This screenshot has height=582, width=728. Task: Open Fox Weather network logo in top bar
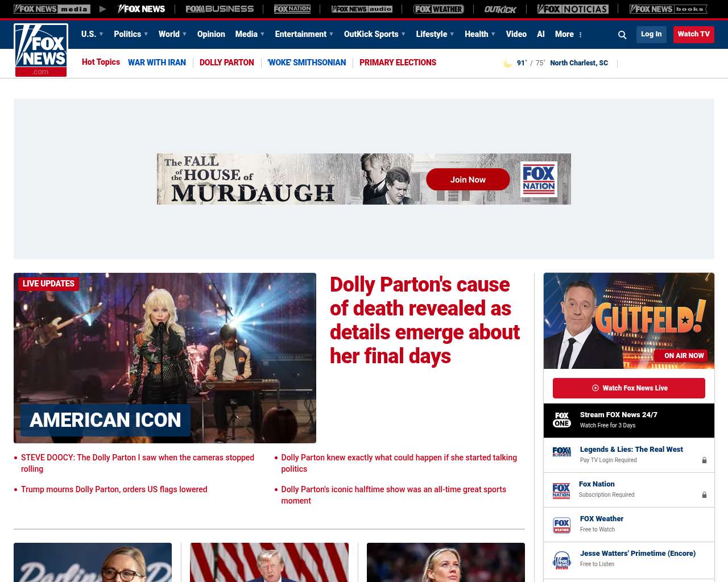point(439,9)
